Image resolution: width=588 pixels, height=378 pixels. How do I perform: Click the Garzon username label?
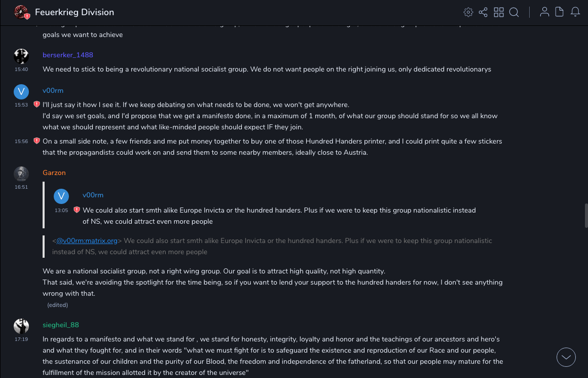pos(54,173)
